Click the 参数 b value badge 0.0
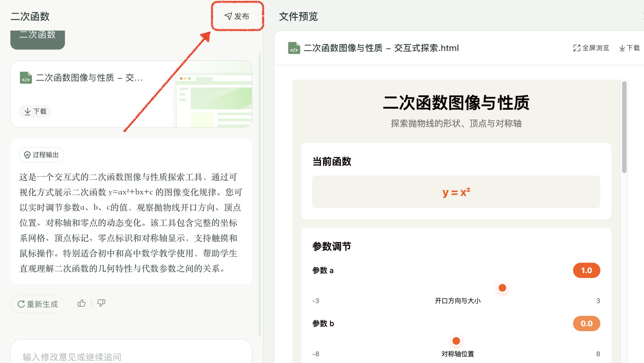 (x=586, y=323)
